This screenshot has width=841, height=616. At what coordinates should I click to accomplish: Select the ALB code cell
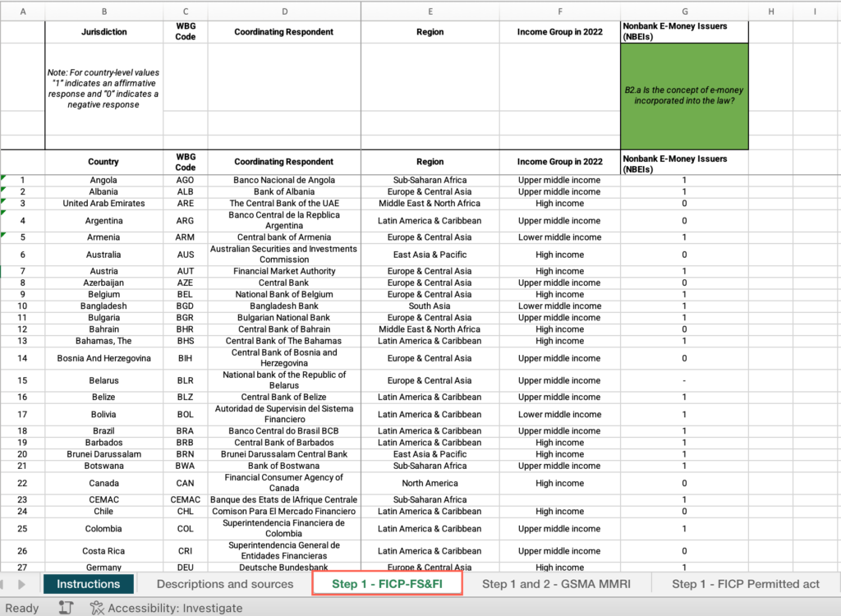click(x=185, y=192)
